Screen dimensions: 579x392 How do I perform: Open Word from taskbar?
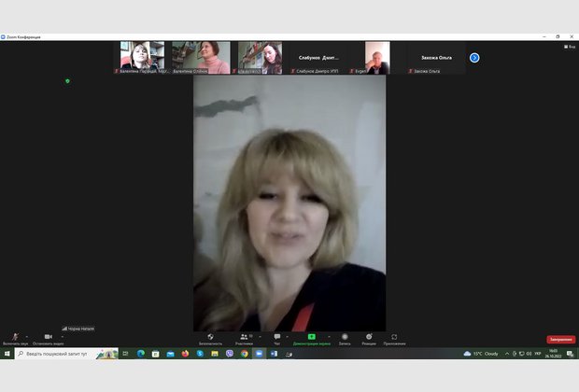274,354
